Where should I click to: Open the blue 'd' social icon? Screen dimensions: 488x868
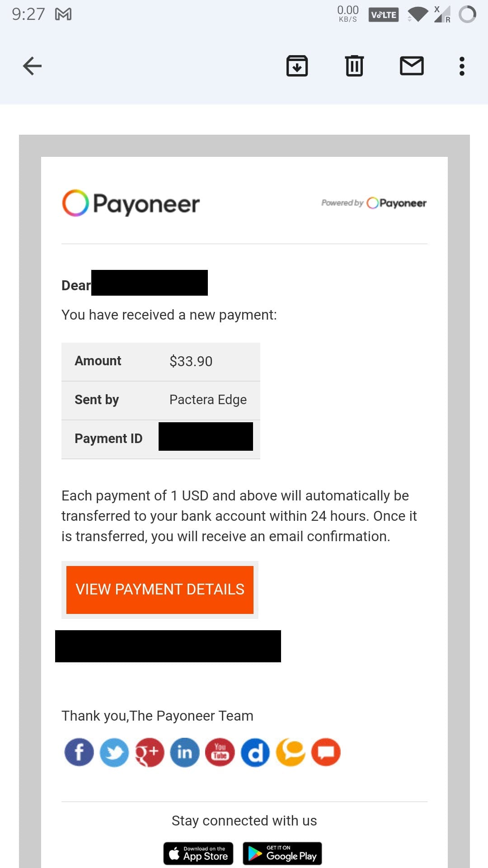click(255, 752)
